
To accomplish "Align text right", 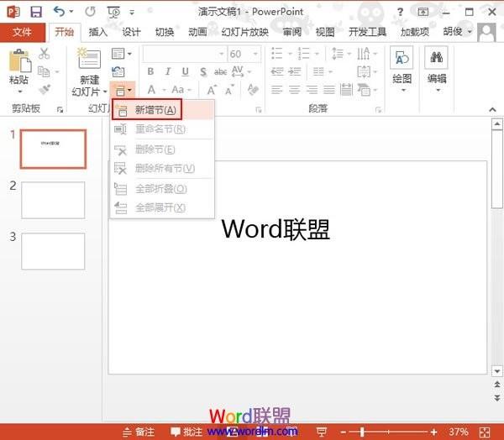I will click(312, 90).
